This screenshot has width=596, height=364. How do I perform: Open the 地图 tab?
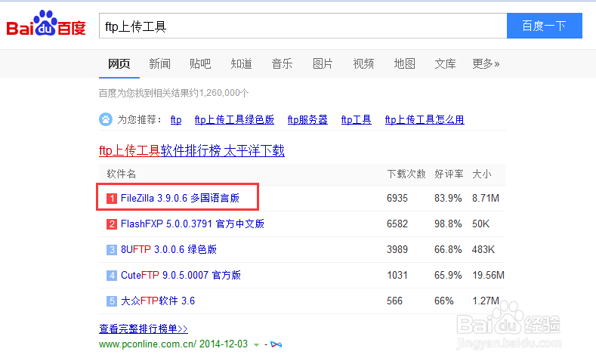[x=404, y=63]
